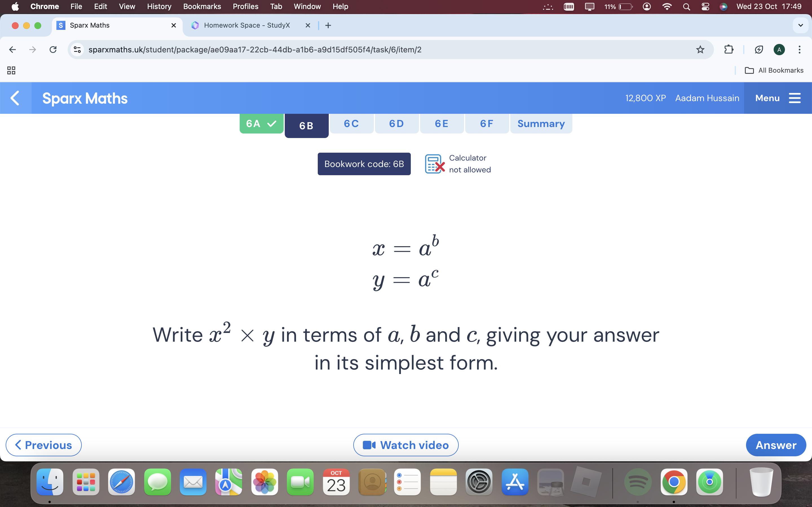Screen dimensions: 812x507
Task: Click the bookmark star icon in address bar
Action: point(700,49)
